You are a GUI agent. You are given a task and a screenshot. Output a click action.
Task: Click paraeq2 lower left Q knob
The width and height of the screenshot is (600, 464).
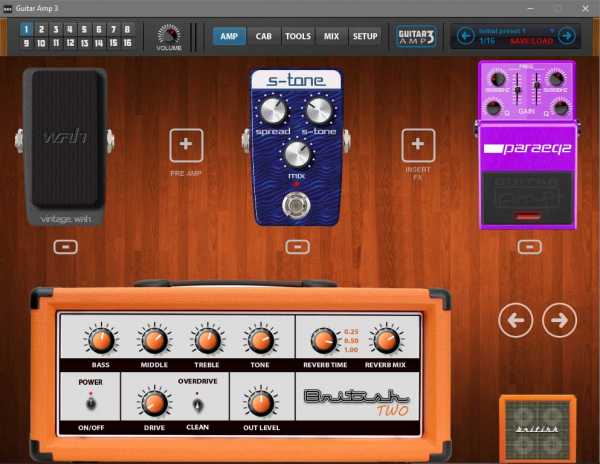494,108
